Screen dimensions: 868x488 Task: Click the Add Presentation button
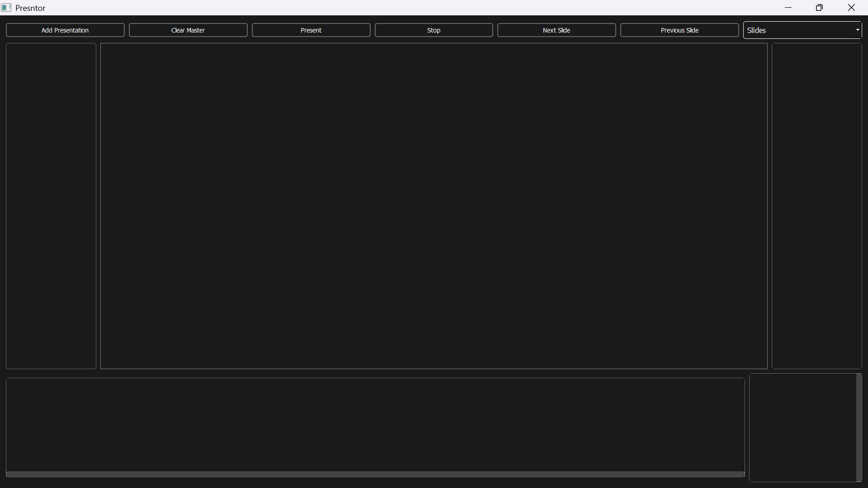coord(65,30)
